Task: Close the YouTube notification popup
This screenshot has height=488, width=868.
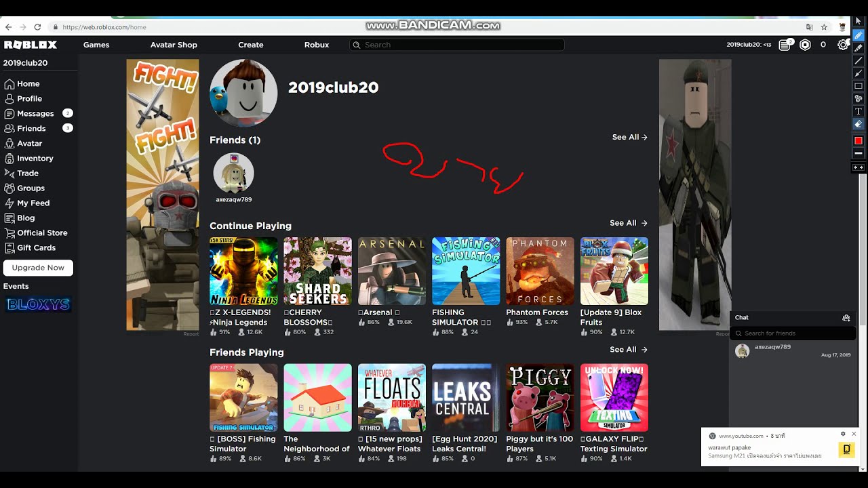Action: (854, 434)
